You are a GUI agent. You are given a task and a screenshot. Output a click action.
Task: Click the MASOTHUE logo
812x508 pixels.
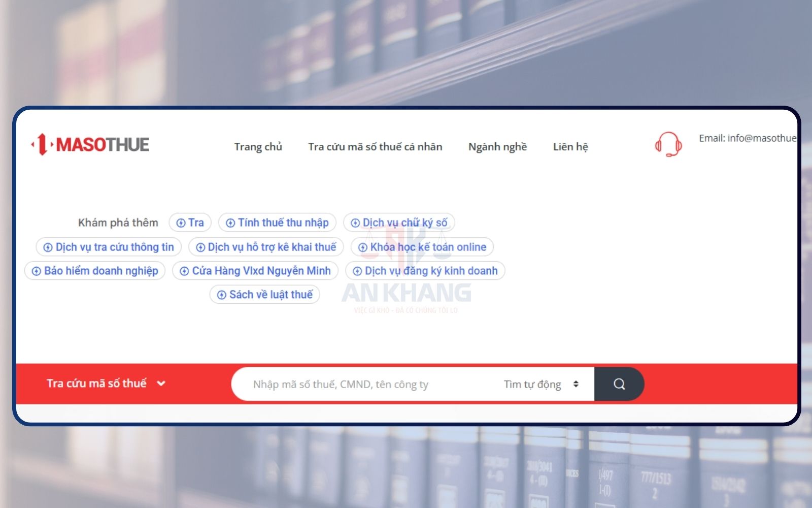(x=90, y=145)
